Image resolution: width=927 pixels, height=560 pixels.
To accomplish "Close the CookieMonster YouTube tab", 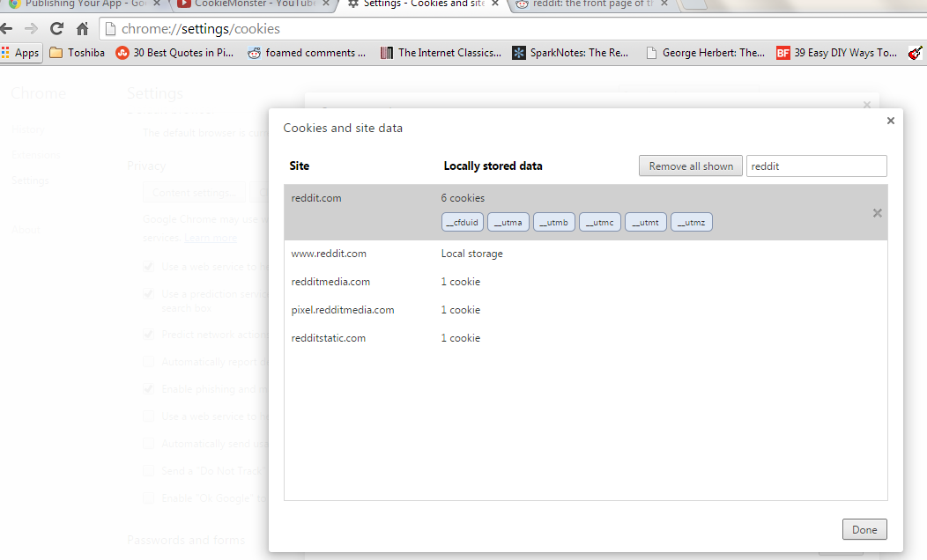I will 326,4.
